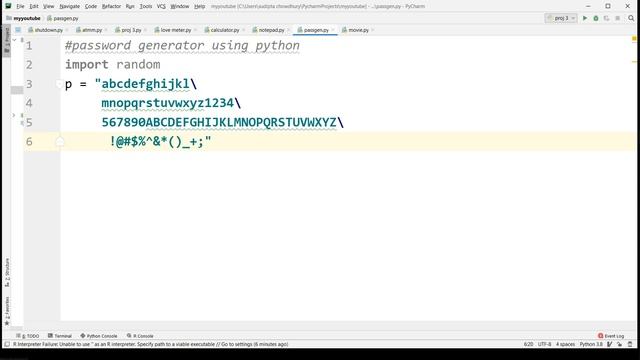
Task: Open the Code menu
Action: pos(91,7)
